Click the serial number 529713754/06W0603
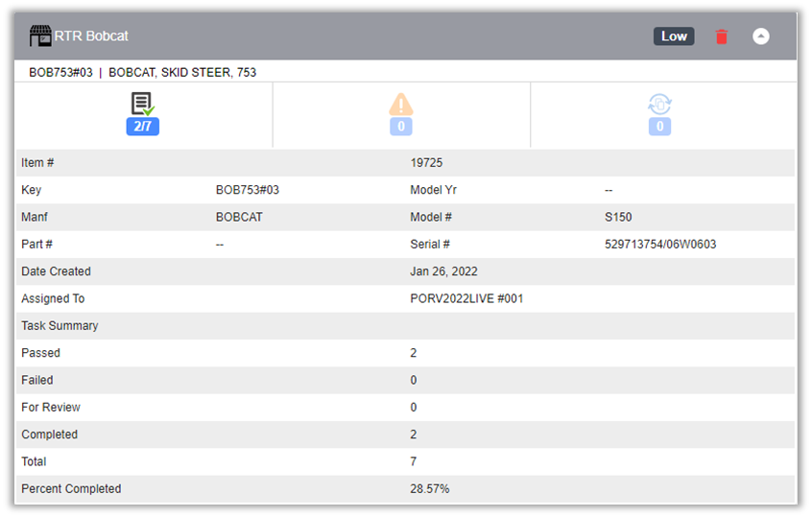Image resolution: width=812 pixels, height=517 pixels. (659, 245)
